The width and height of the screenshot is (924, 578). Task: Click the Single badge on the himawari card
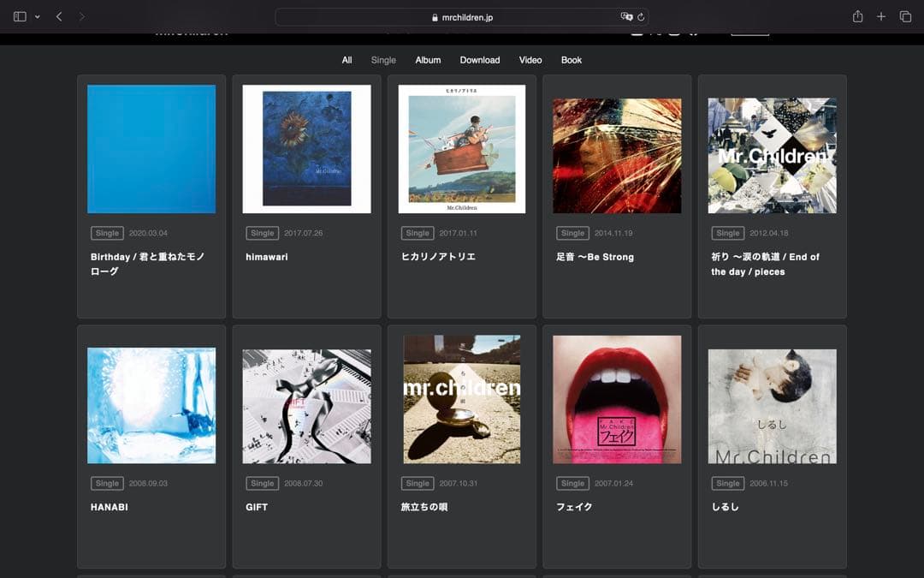point(263,233)
